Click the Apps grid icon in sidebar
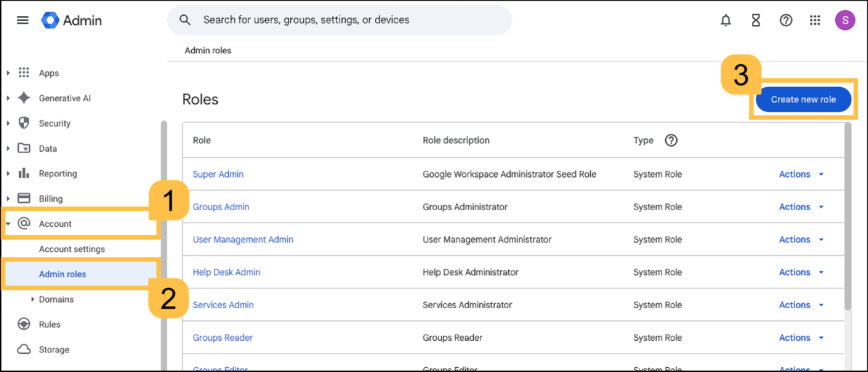The image size is (868, 372). (24, 73)
